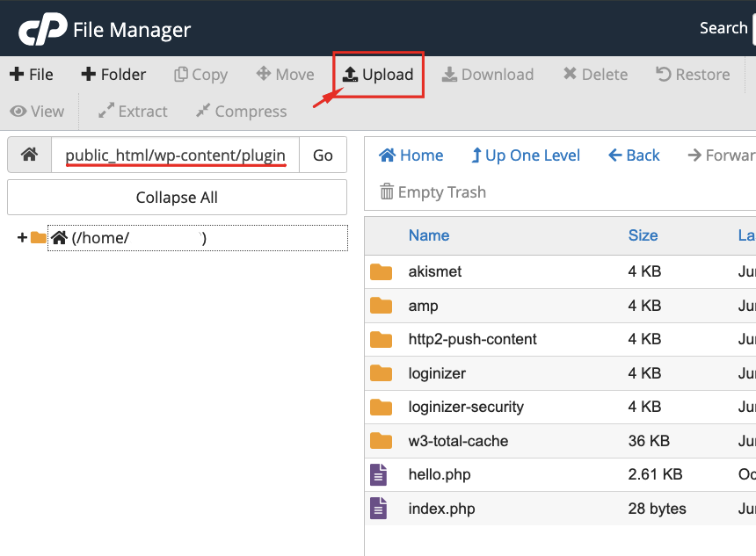
Task: Select the w3-total-cache folder icon
Action: coord(381,441)
